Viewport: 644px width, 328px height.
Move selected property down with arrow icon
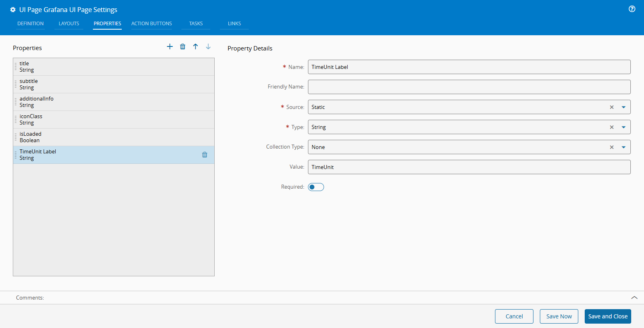coord(208,47)
